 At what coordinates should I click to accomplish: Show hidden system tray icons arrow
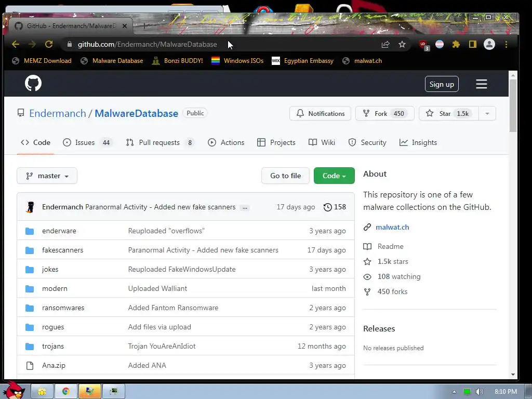click(454, 392)
